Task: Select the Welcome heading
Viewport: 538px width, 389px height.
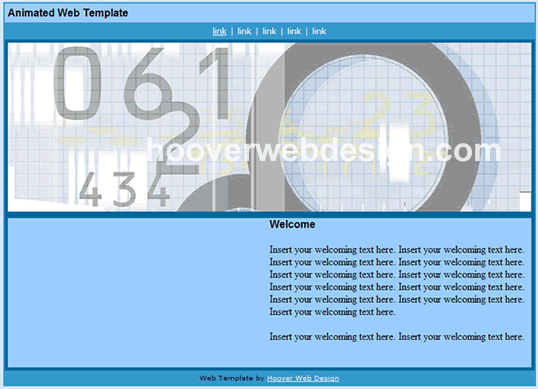Action: coord(292,224)
